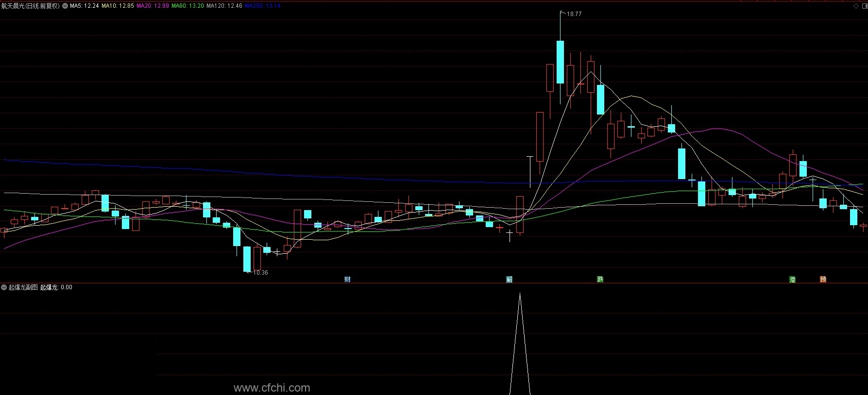Open the 解 event marker
The image size is (868, 395).
509,279
